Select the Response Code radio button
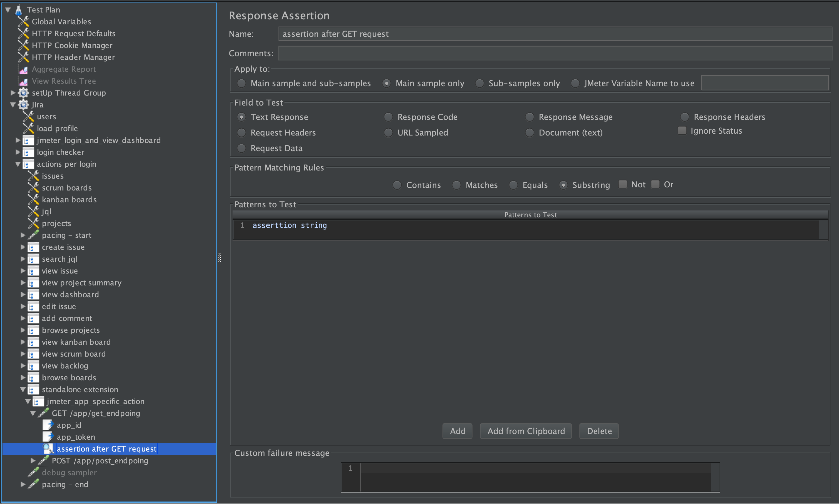The width and height of the screenshot is (839, 504). click(388, 116)
